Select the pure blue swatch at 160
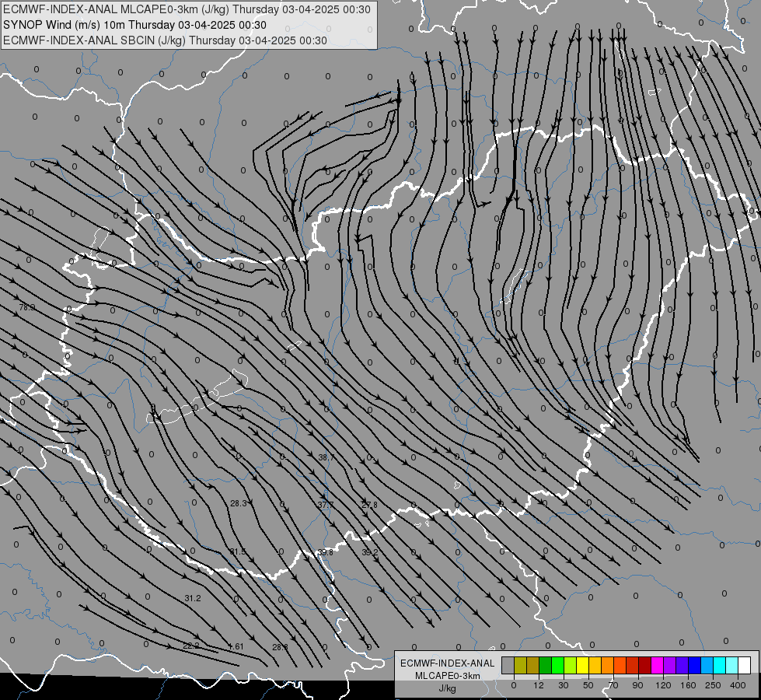This screenshot has width=761, height=700. point(695,665)
